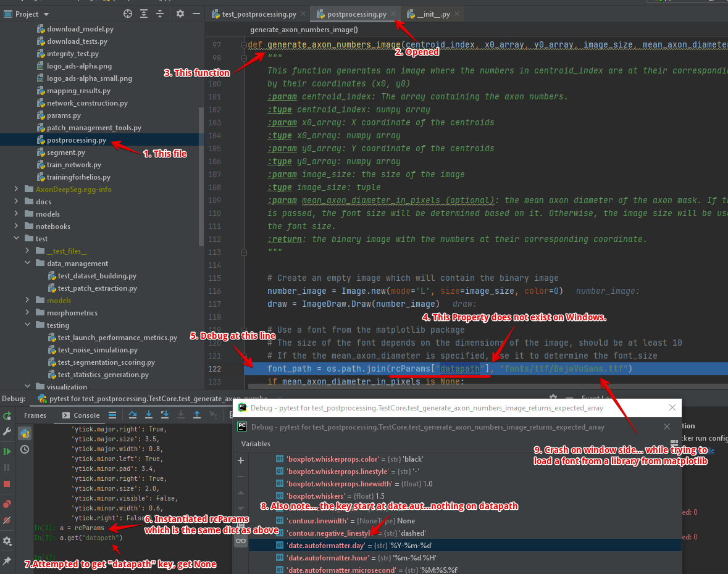Mute all breakpoints
The image size is (728, 574).
(7, 521)
